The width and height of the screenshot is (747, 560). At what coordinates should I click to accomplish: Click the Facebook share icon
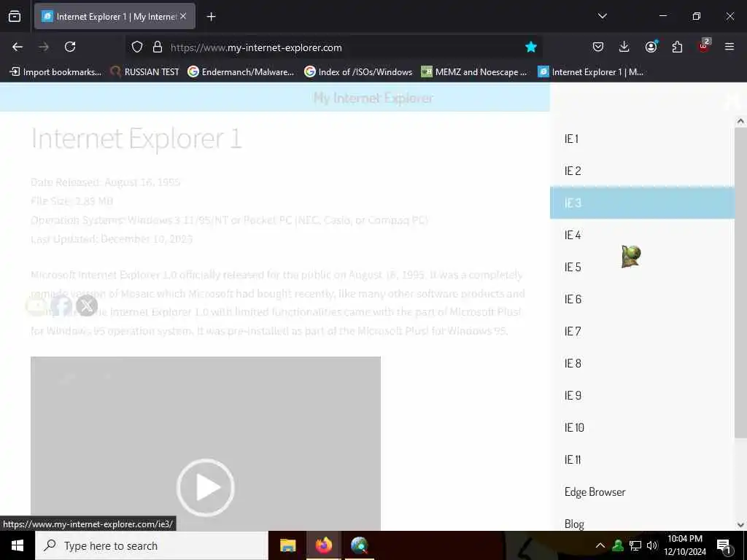61,306
